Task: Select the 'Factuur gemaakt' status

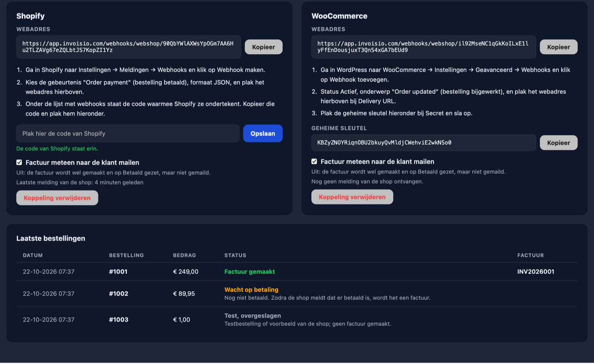Action: [249, 272]
